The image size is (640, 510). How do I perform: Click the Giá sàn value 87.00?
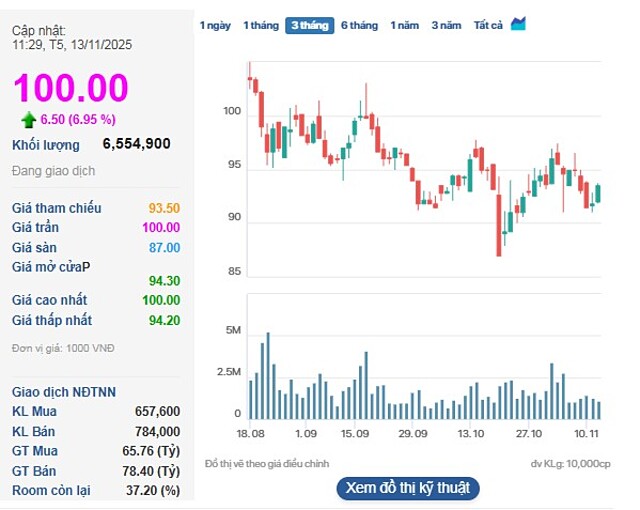[x=164, y=247]
